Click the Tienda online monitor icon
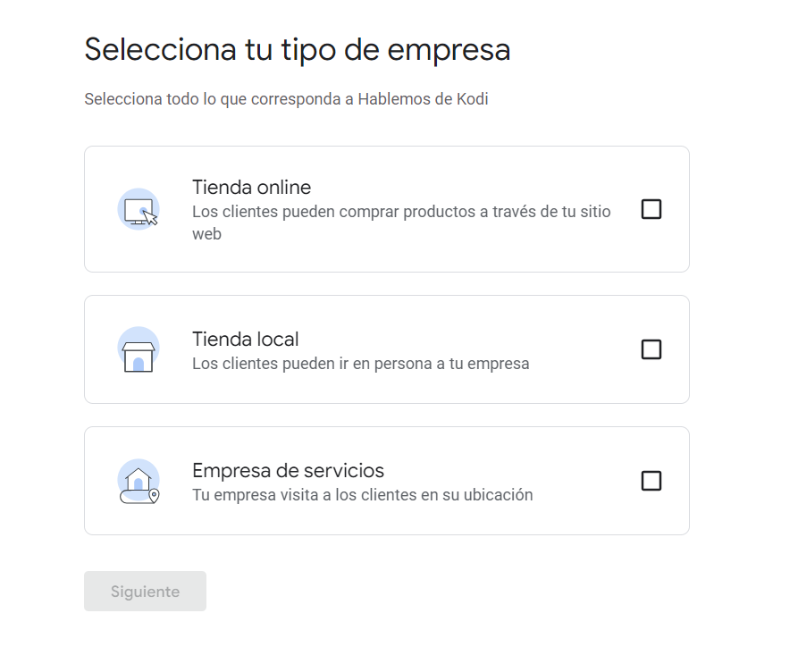Image resolution: width=798 pixels, height=672 pixels. click(x=137, y=207)
